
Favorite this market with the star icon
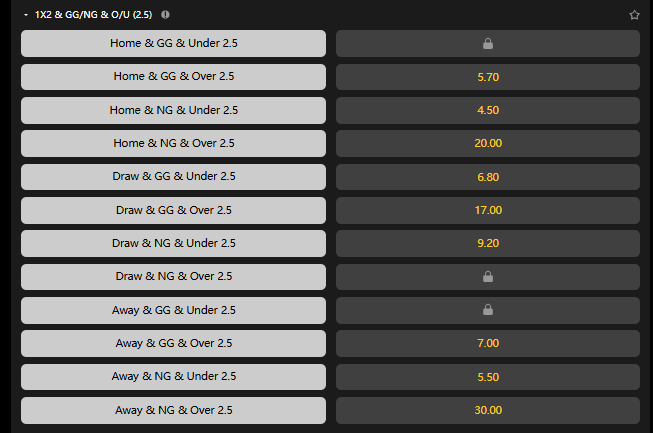[x=633, y=15]
